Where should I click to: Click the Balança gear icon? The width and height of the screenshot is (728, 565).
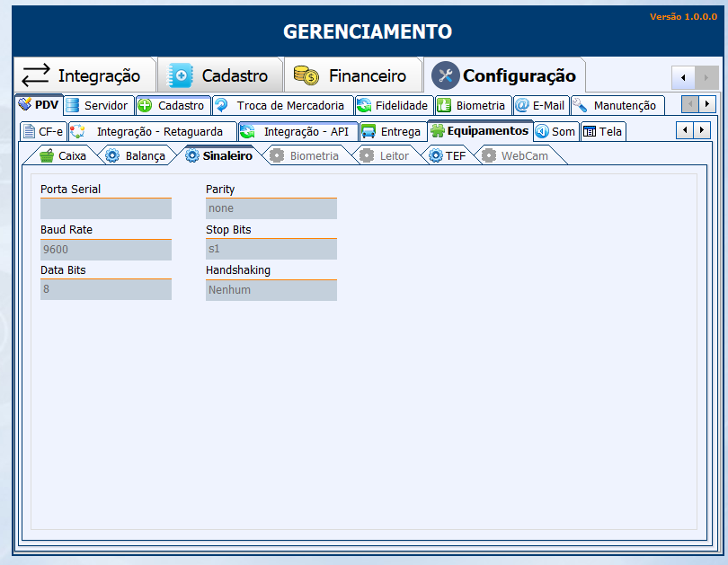click(x=112, y=155)
